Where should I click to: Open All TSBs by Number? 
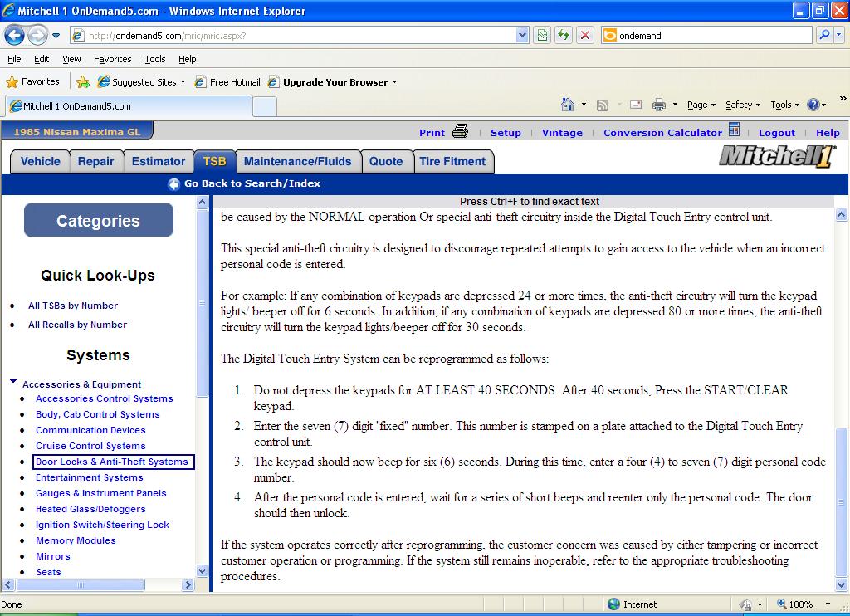click(73, 306)
